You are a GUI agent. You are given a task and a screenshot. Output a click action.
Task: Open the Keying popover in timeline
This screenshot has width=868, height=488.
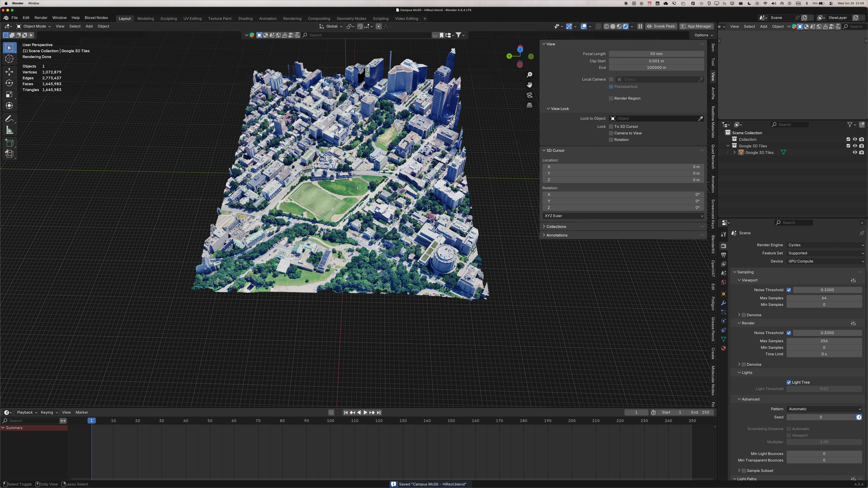coord(49,413)
